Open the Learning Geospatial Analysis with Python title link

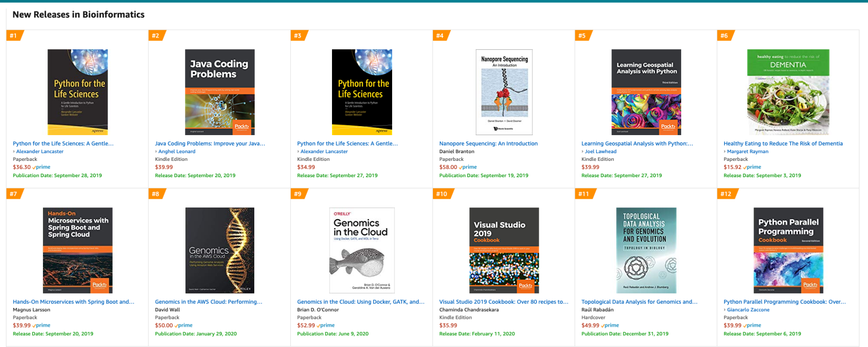point(637,144)
